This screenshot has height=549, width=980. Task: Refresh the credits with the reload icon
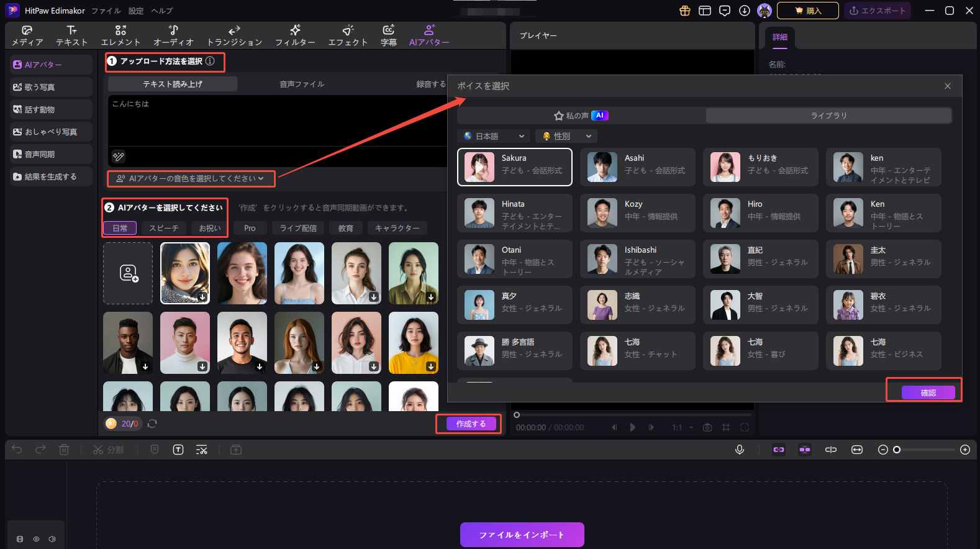pyautogui.click(x=152, y=424)
